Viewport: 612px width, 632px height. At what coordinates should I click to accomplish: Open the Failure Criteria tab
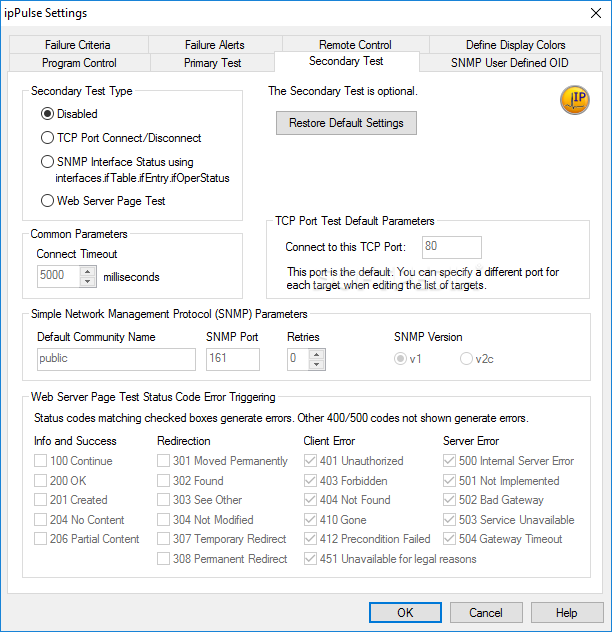click(x=78, y=44)
